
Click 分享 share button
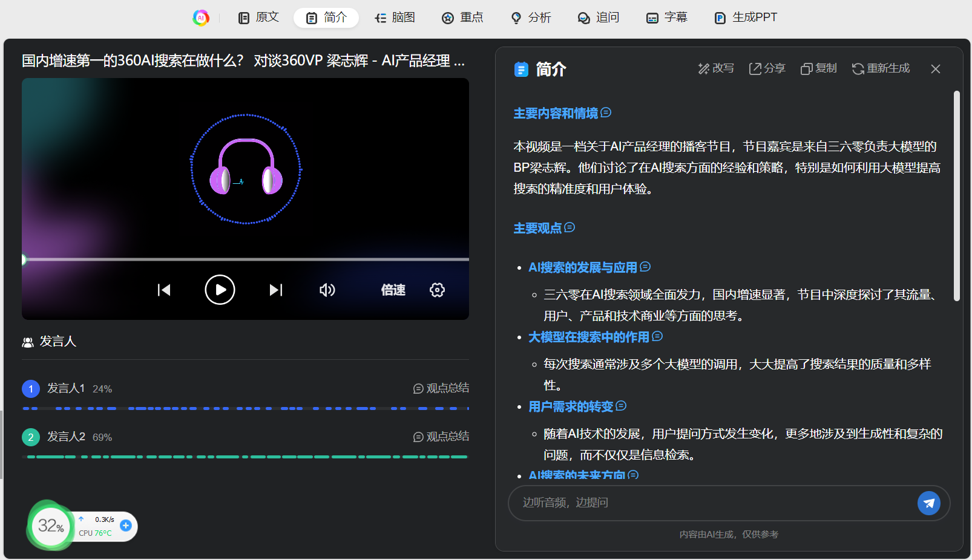coord(767,68)
